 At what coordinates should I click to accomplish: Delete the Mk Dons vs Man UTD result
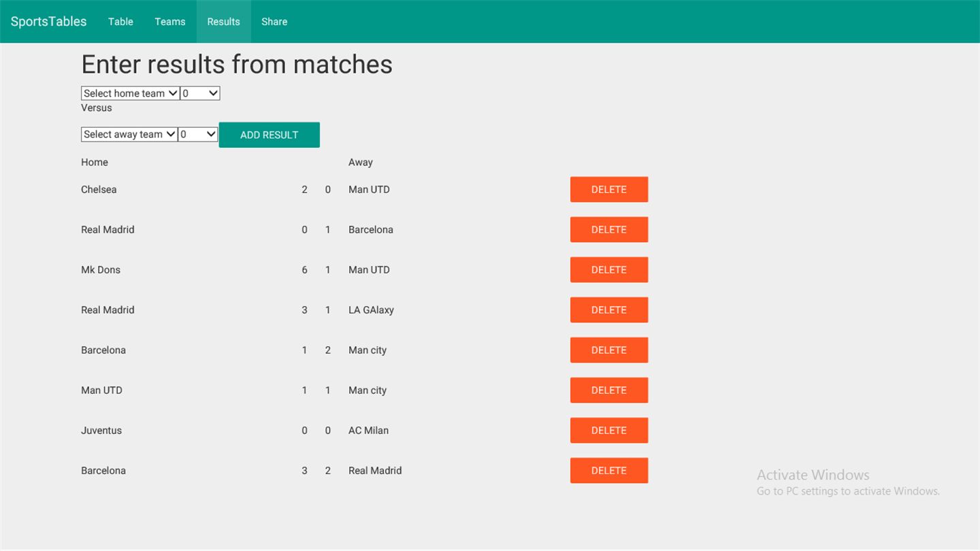[608, 270]
